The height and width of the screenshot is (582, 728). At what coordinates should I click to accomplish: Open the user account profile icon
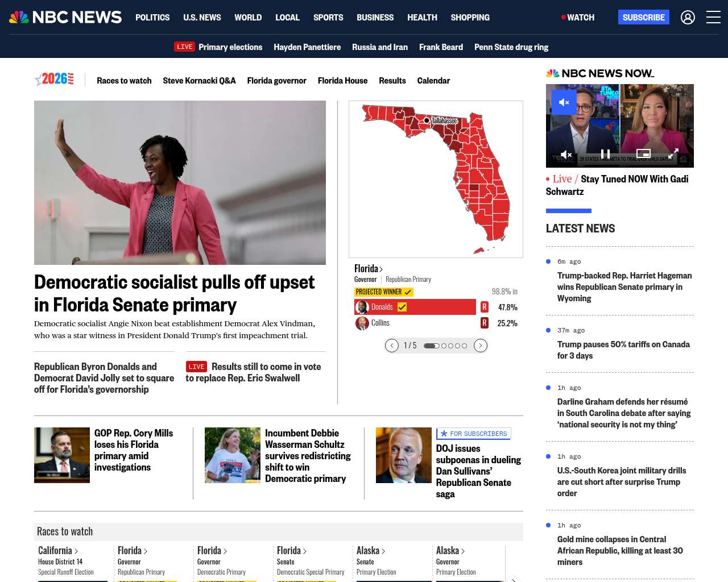pos(688,18)
